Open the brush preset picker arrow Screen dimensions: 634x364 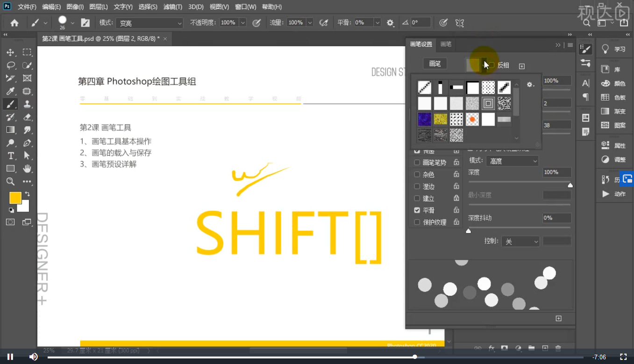[x=72, y=22]
